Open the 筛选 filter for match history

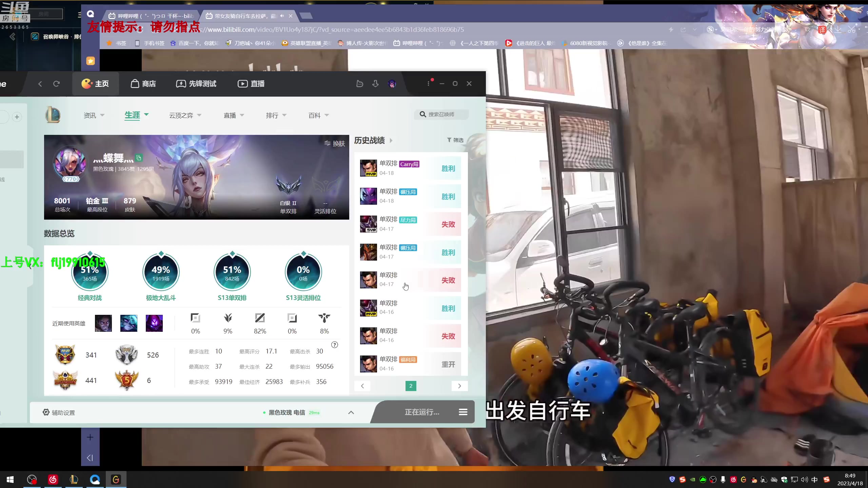click(455, 140)
